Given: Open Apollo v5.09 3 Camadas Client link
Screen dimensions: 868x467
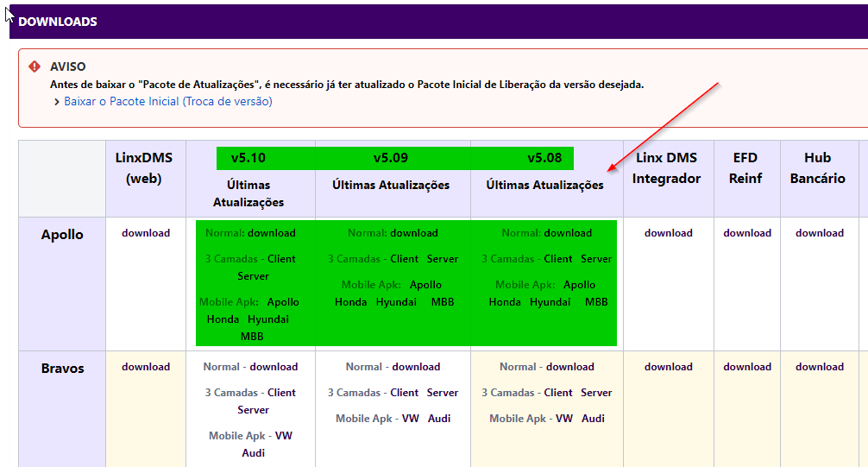Looking at the screenshot, I should point(405,259).
